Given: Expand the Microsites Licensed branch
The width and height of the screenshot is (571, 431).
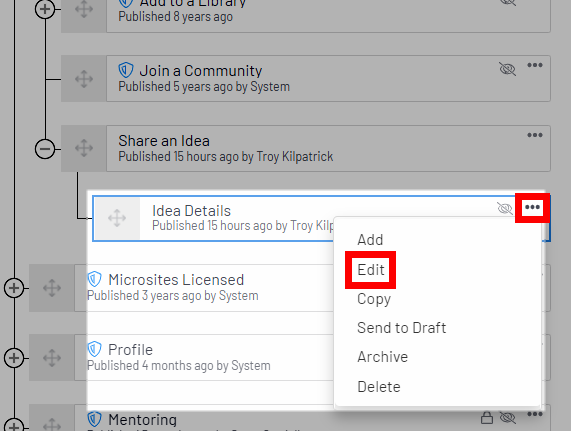Looking at the screenshot, I should click(14, 288).
